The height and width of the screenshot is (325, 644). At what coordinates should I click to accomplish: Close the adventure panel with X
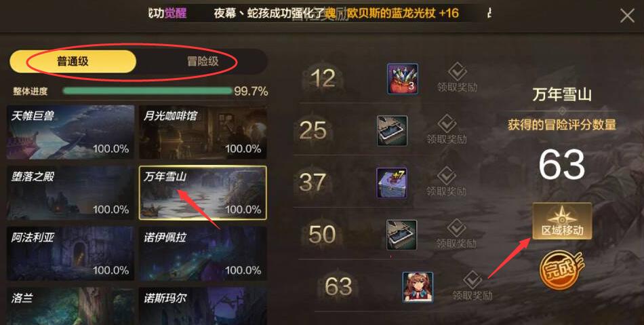(627, 16)
